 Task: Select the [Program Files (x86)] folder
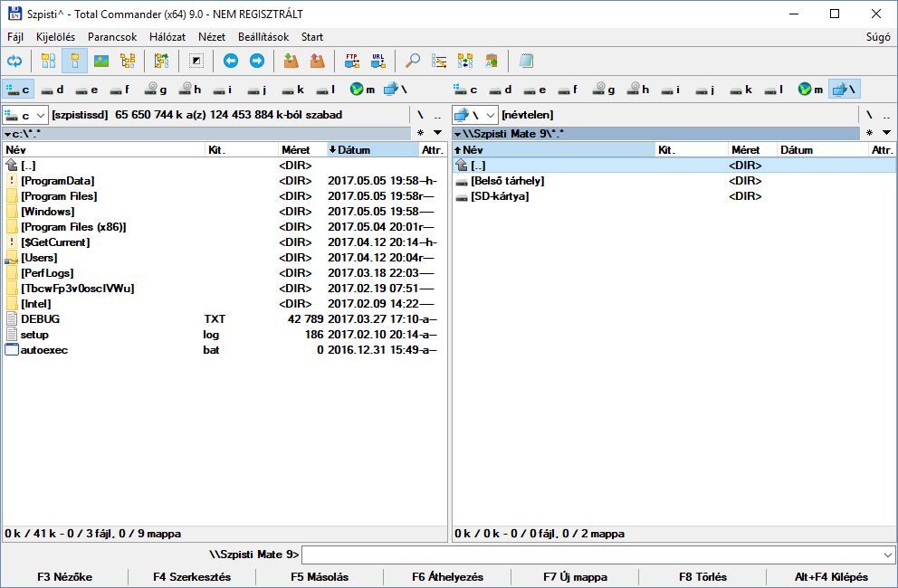click(x=224, y=227)
